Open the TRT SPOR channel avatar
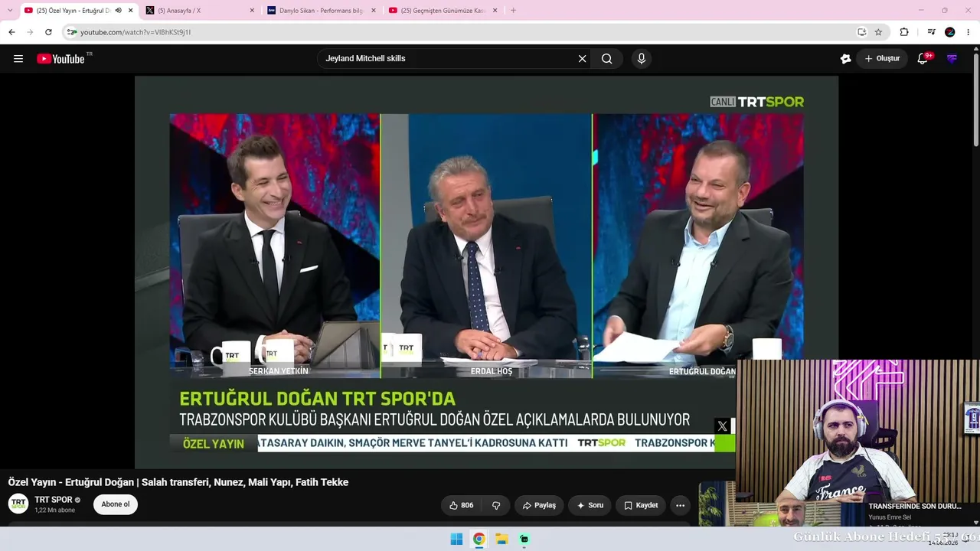 [18, 504]
